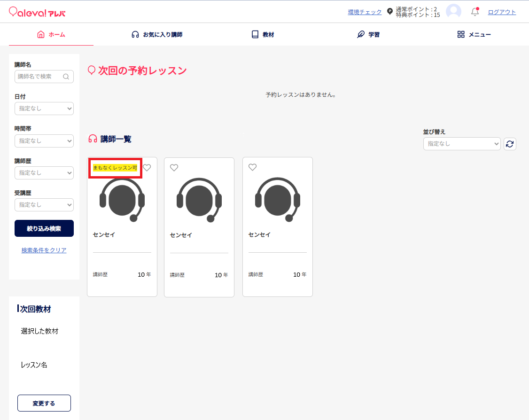Click the refresh icon beside sort dropdown
The width and height of the screenshot is (529, 420).
510,144
